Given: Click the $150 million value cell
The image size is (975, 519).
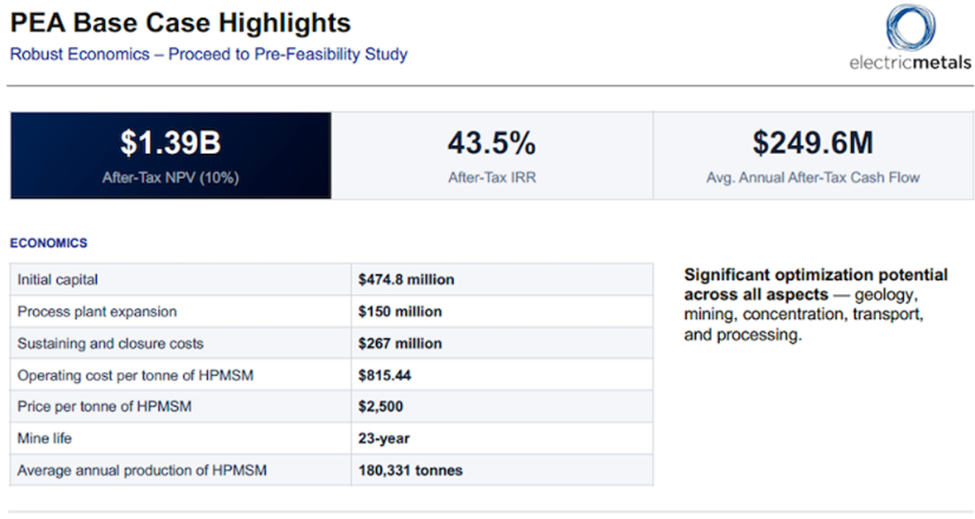Looking at the screenshot, I should 399,312.
